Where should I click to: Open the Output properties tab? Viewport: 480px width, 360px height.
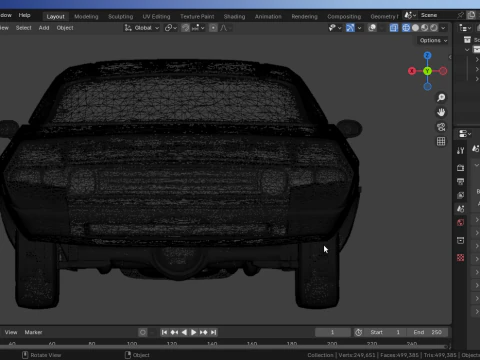(x=461, y=181)
